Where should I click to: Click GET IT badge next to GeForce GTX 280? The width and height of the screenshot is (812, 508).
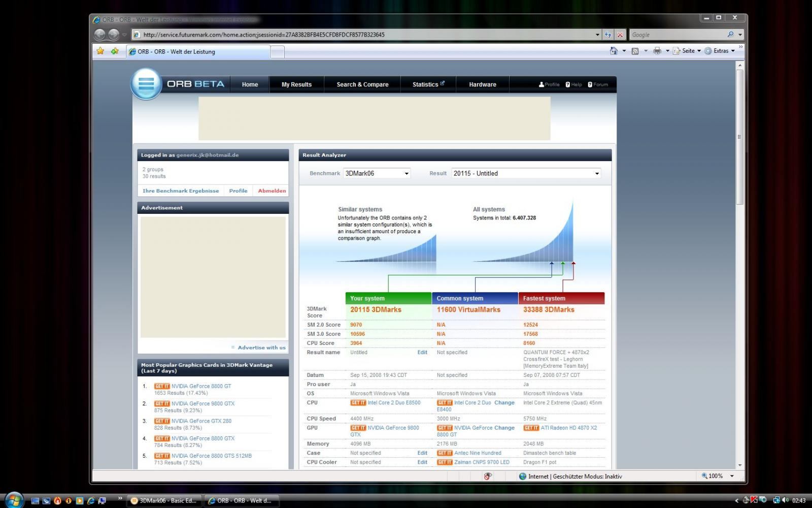[162, 421]
